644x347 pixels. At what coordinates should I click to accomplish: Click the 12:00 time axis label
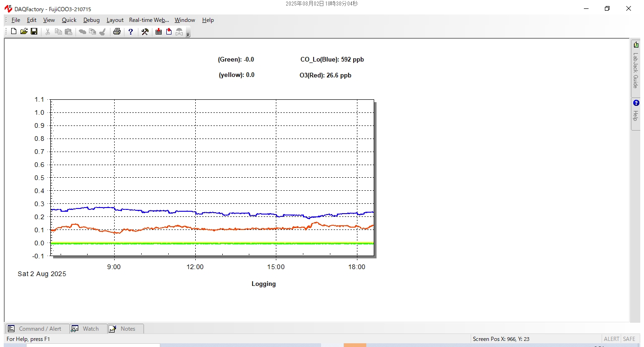pos(195,267)
